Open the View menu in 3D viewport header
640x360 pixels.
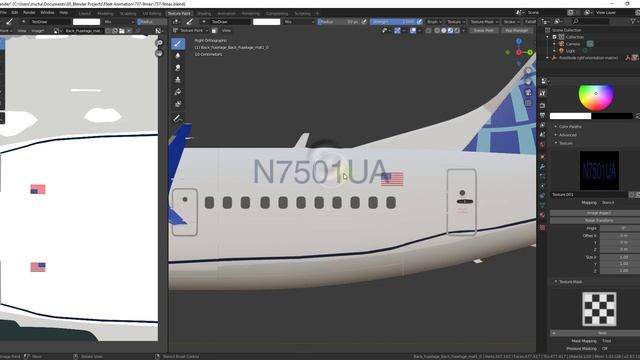tap(226, 31)
